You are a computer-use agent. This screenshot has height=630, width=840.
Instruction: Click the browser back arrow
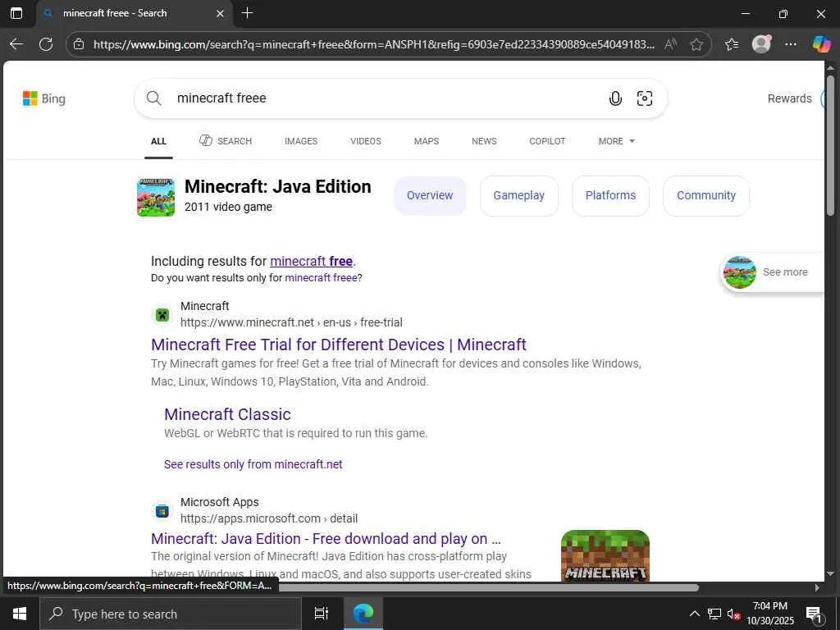16,44
